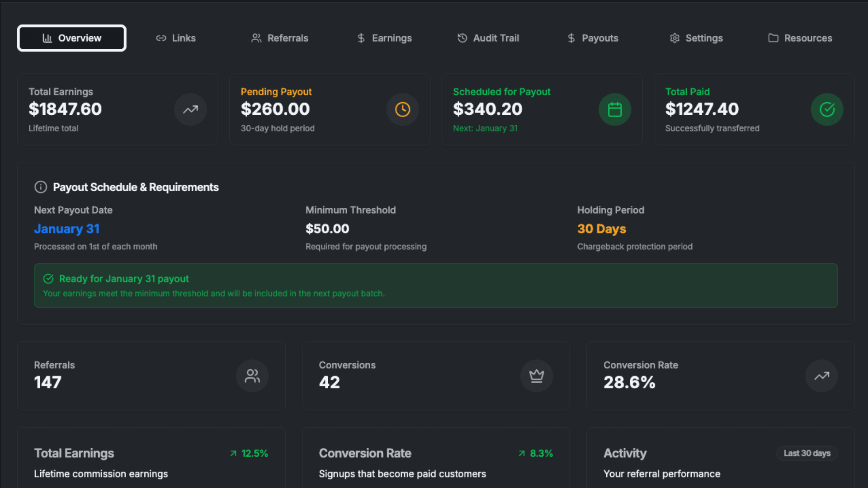Click the January 31 next payout date
Viewport: 868px width, 488px height.
point(66,229)
